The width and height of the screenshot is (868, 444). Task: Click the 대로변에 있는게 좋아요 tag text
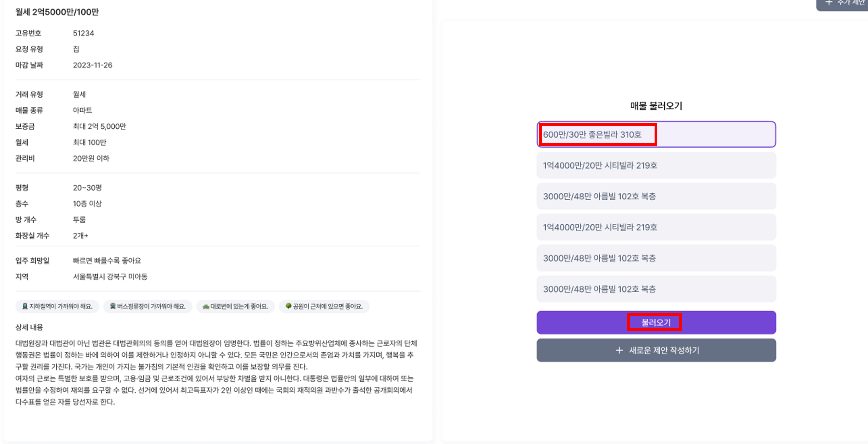pyautogui.click(x=239, y=306)
